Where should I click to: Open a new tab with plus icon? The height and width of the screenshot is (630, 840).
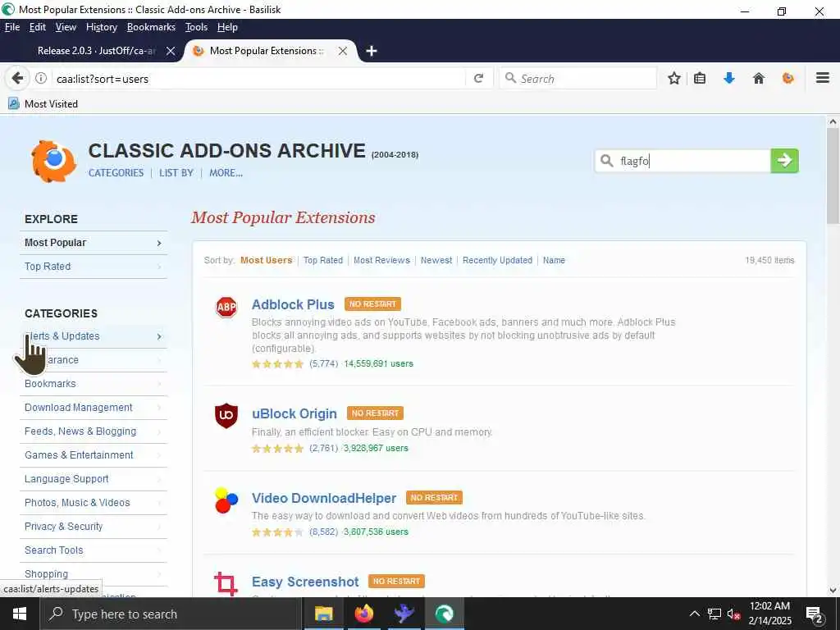pos(372,51)
